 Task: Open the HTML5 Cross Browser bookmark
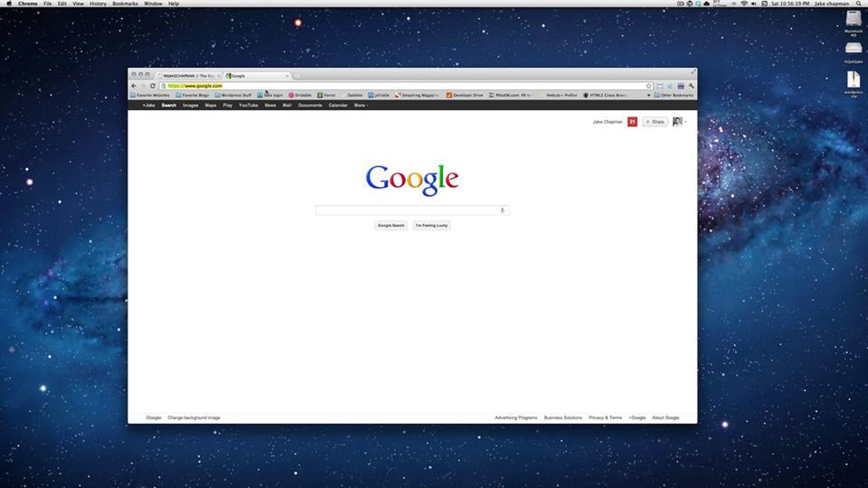pyautogui.click(x=605, y=95)
